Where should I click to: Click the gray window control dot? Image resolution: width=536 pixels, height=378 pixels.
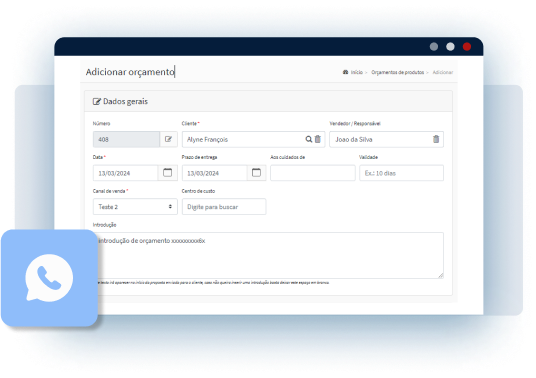point(434,46)
